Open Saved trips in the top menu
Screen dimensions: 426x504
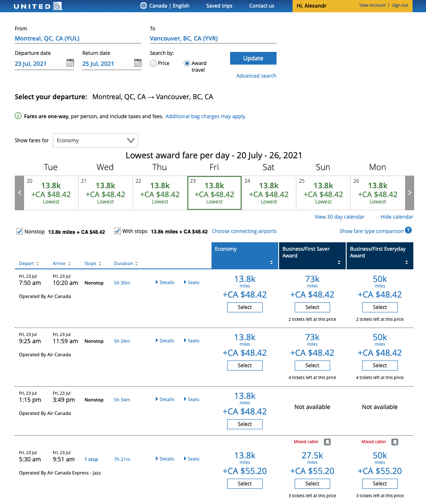point(219,6)
